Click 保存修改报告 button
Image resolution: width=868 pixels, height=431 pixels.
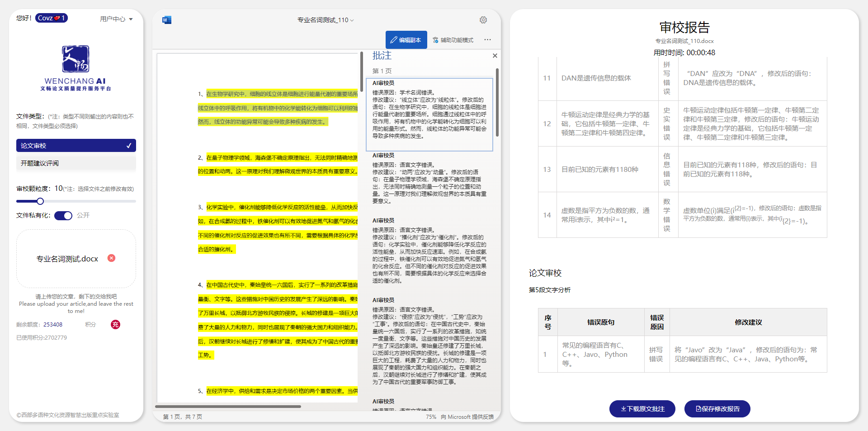[x=717, y=409]
